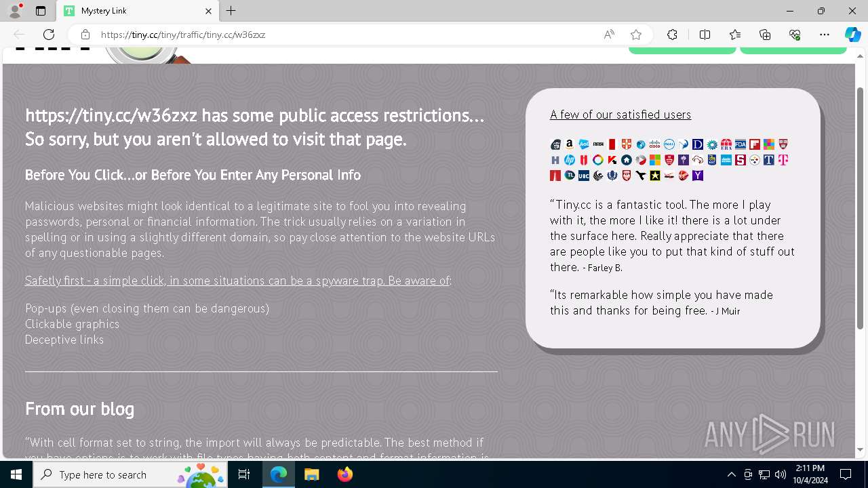Viewport: 868px width, 488px height.
Task: Open Browser essentials
Action: coord(795,35)
